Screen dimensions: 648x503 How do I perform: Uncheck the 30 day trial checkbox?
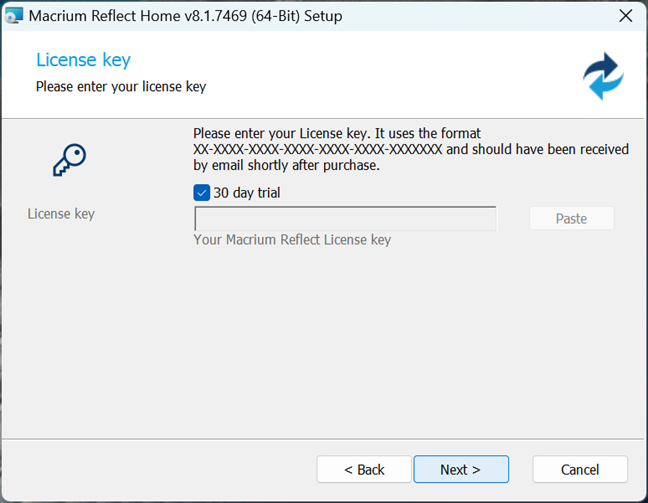tap(202, 192)
